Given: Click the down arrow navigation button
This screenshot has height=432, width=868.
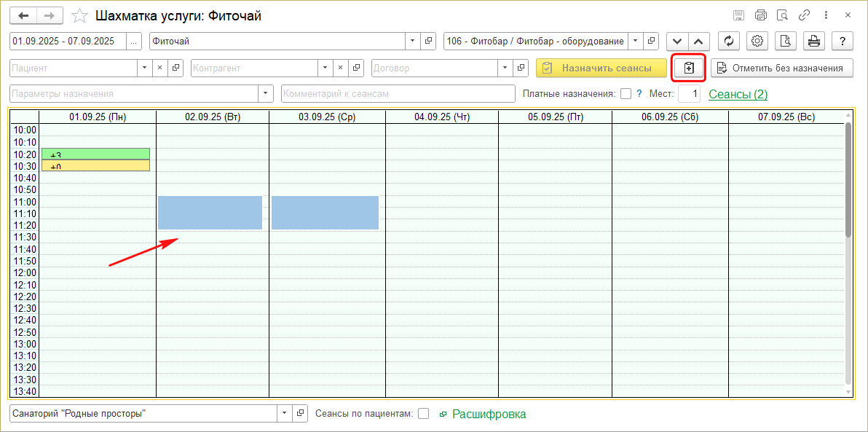Looking at the screenshot, I should pyautogui.click(x=677, y=42).
